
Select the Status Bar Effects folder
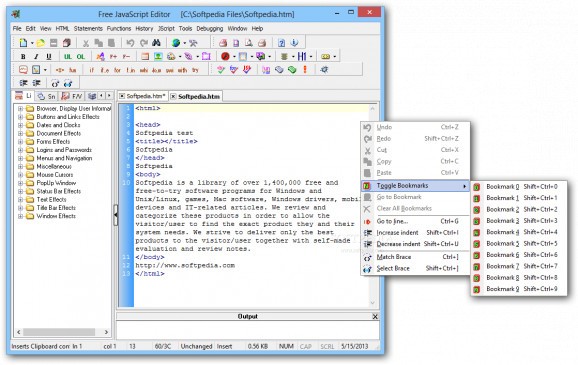click(x=59, y=191)
